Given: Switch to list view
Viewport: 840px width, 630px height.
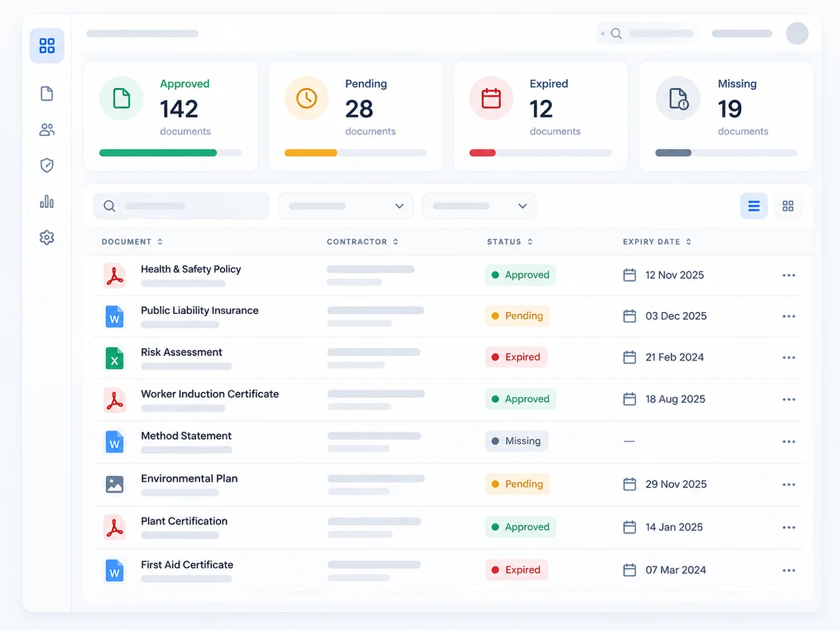Looking at the screenshot, I should point(754,206).
